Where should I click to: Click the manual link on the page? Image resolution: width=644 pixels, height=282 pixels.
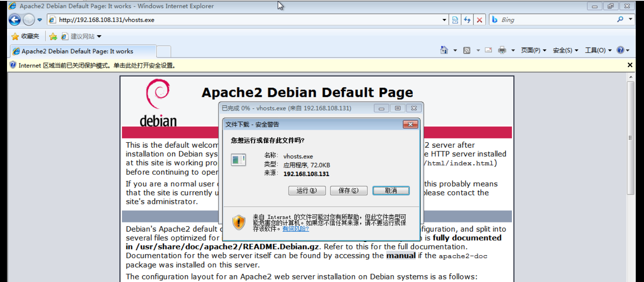[x=401, y=256]
